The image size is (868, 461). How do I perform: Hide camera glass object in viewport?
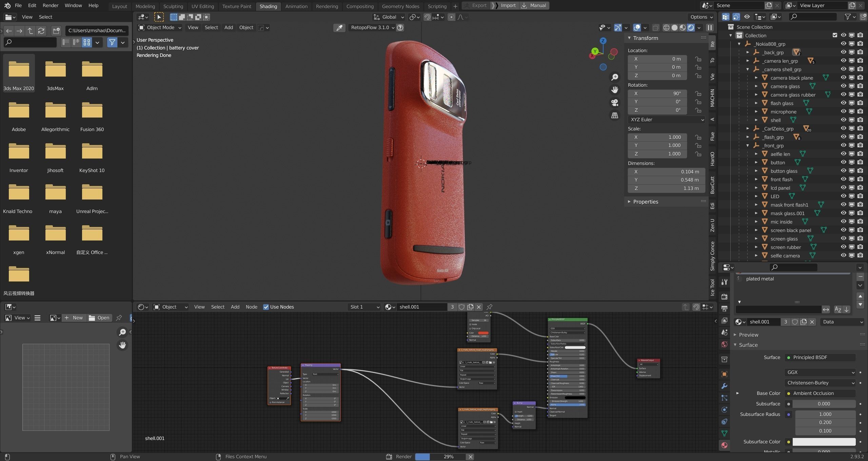[x=843, y=86]
